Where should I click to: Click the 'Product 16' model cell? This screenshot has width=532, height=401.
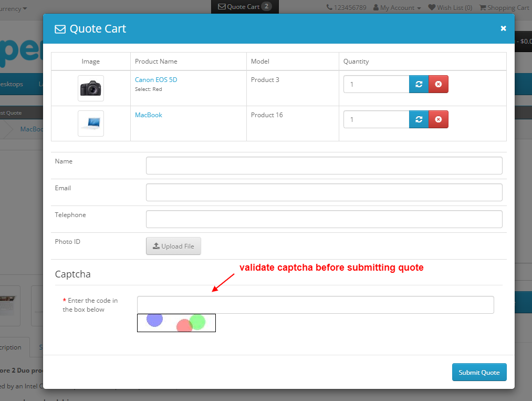pos(267,115)
